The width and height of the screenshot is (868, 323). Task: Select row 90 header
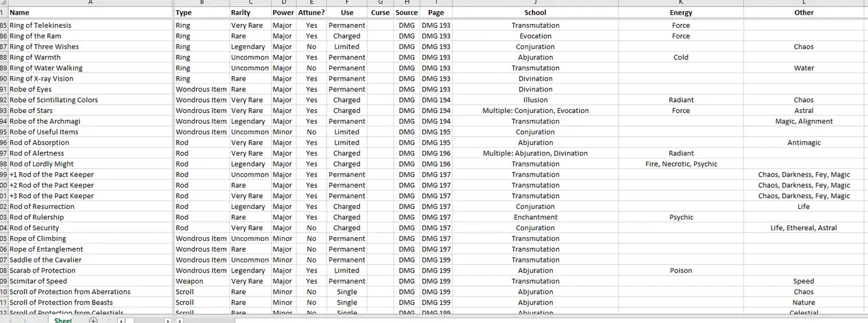(x=4, y=79)
